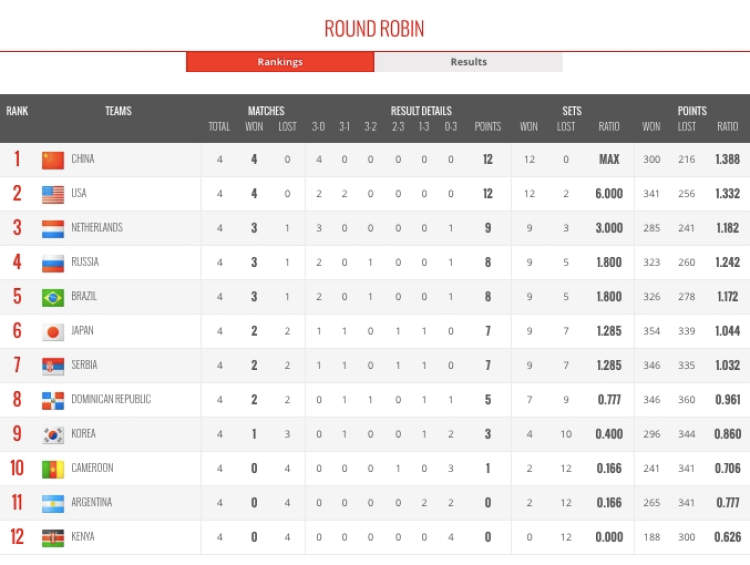
Task: Click the Japan flag icon
Action: click(x=53, y=332)
